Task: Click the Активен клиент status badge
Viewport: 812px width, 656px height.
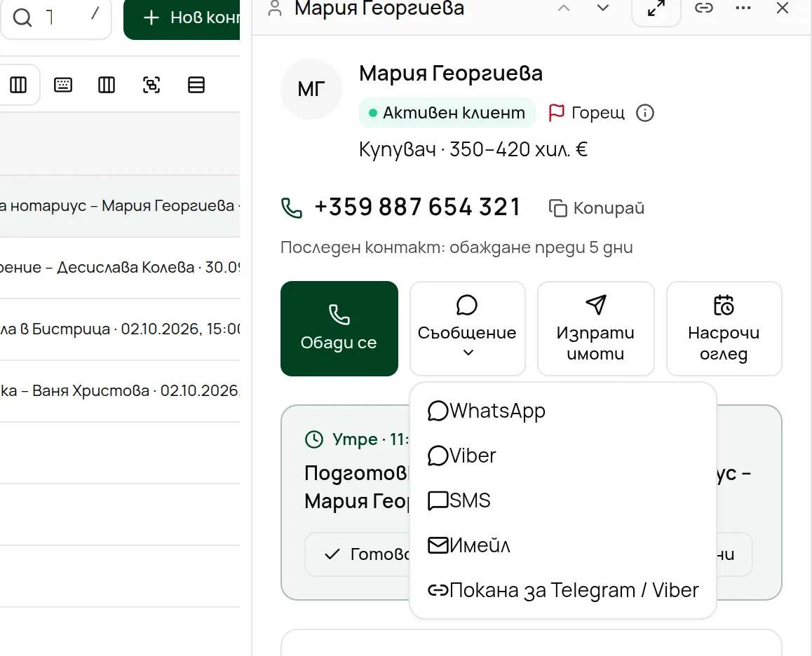Action: click(x=447, y=112)
